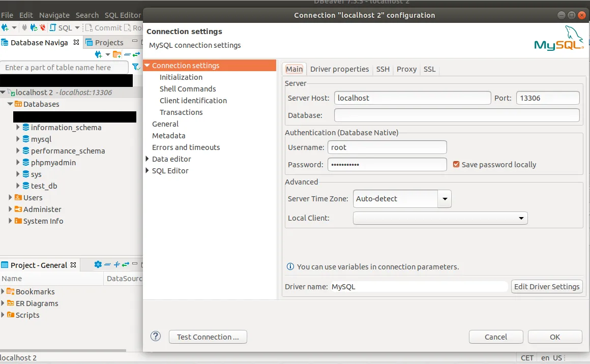Select the phpmyadmin database icon
This screenshot has width=590, height=364.
(x=26, y=163)
